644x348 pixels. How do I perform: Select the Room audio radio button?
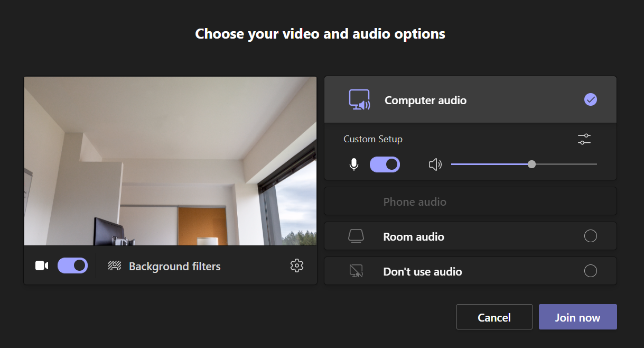coord(590,236)
